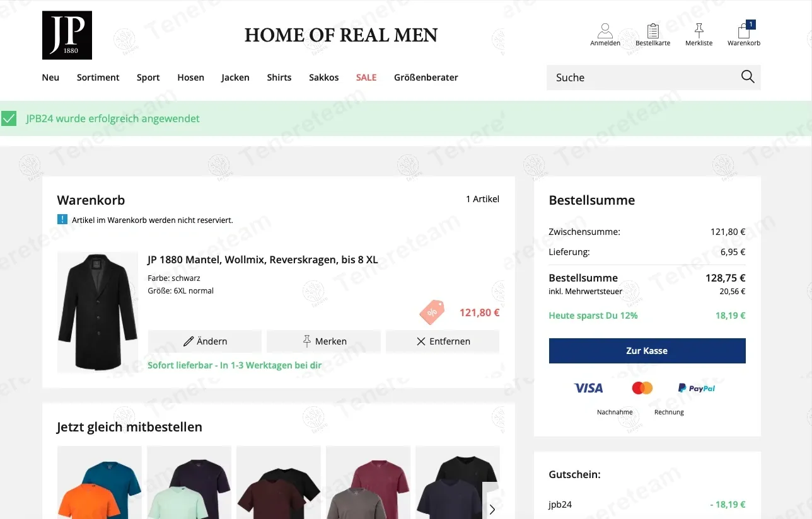Click the Nachnahme payment label
This screenshot has height=519, width=812.
[x=615, y=412]
